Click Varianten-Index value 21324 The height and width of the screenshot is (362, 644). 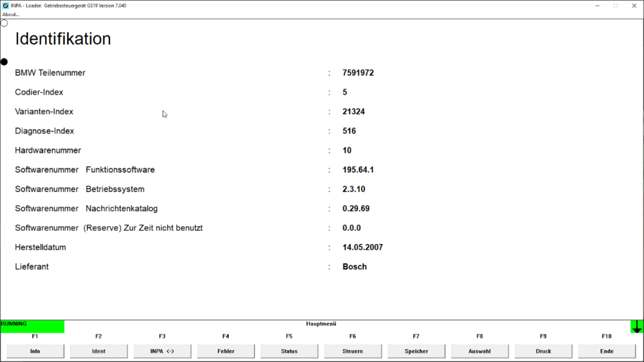point(354,112)
